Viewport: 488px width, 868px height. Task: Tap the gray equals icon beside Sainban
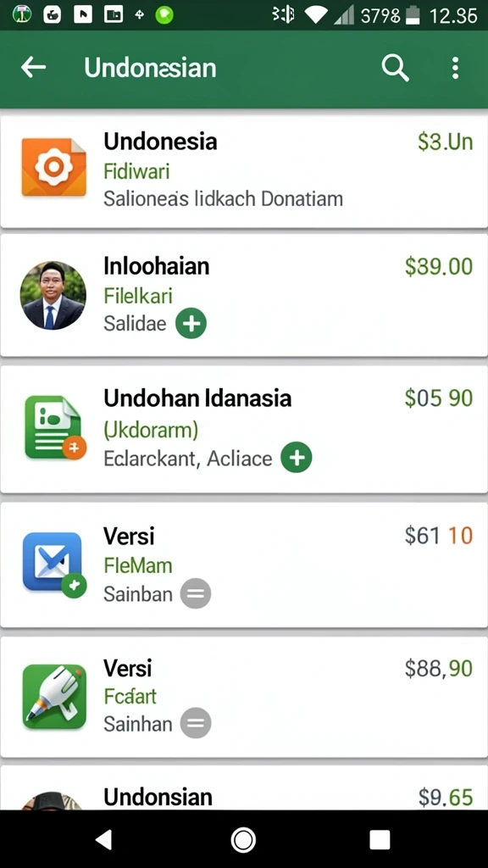[196, 593]
